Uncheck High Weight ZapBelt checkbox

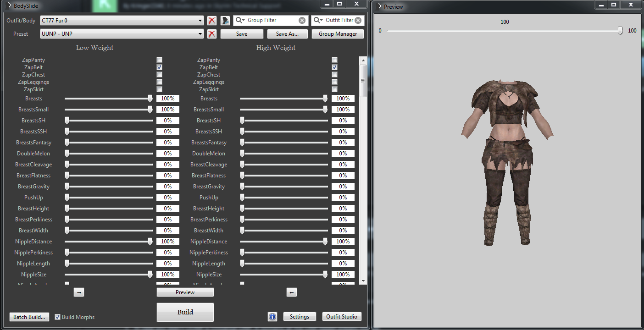click(335, 67)
